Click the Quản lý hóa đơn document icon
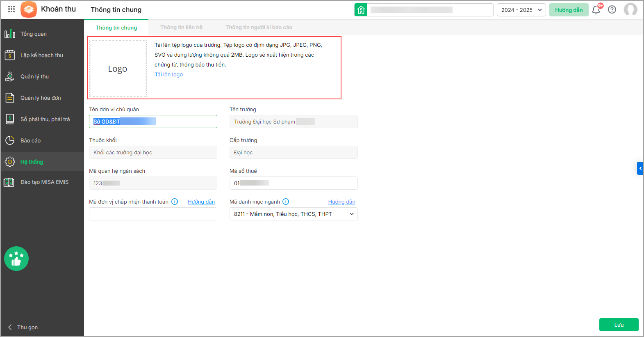 [x=10, y=98]
